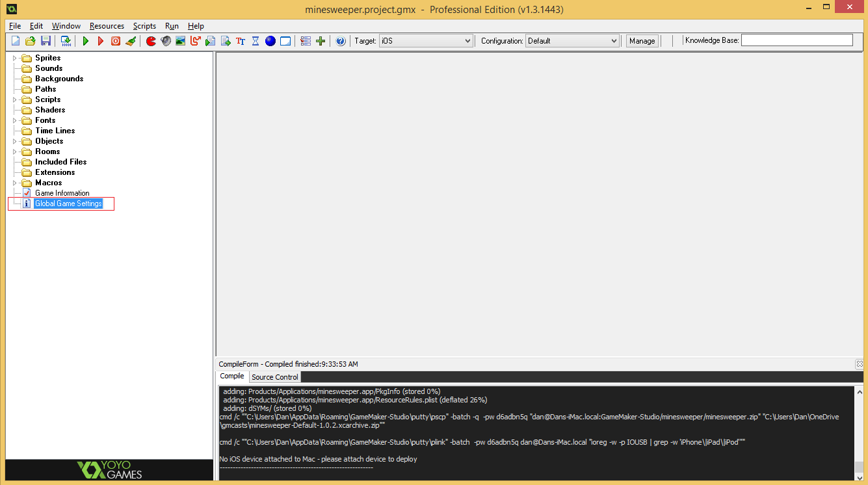Click the Create Application export icon
868x485 pixels.
pyautogui.click(x=66, y=41)
